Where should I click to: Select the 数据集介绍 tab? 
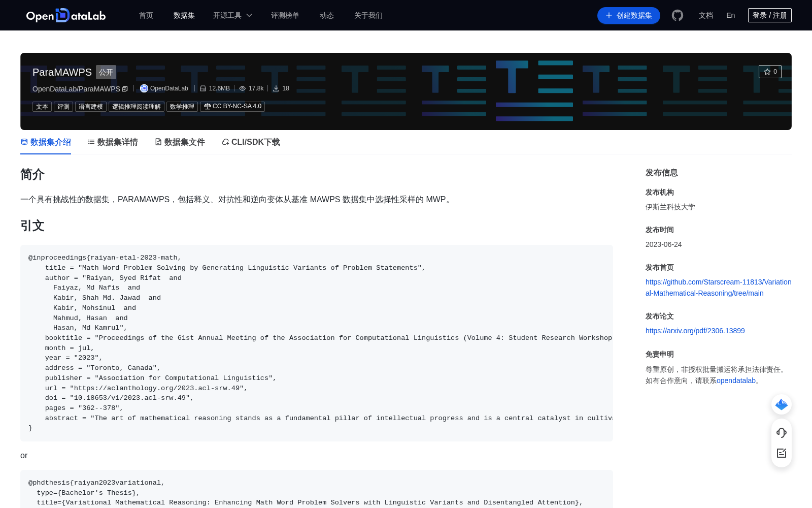tap(46, 142)
